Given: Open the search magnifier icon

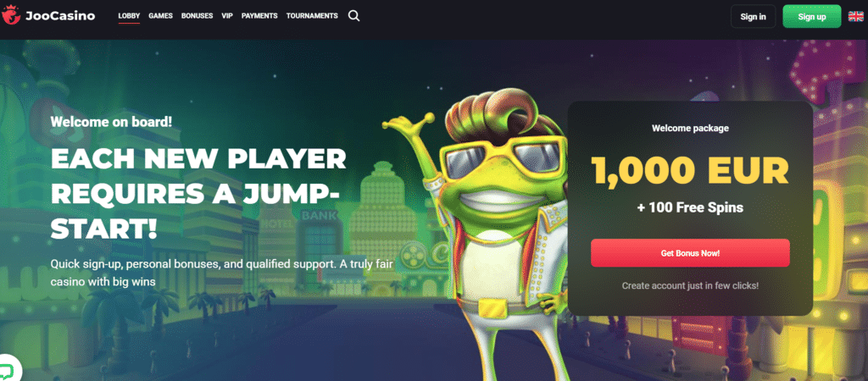Looking at the screenshot, I should [x=353, y=16].
